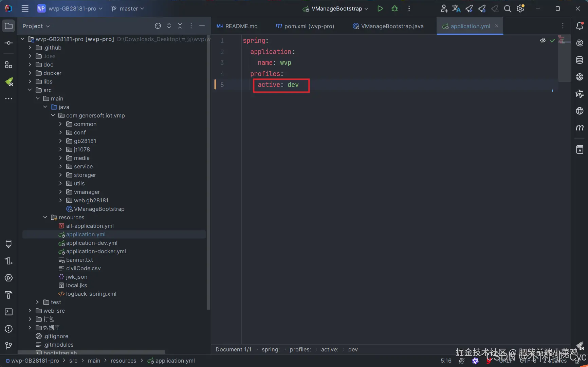The image size is (588, 367).
Task: Expand the gb28181 package
Action: click(x=60, y=141)
